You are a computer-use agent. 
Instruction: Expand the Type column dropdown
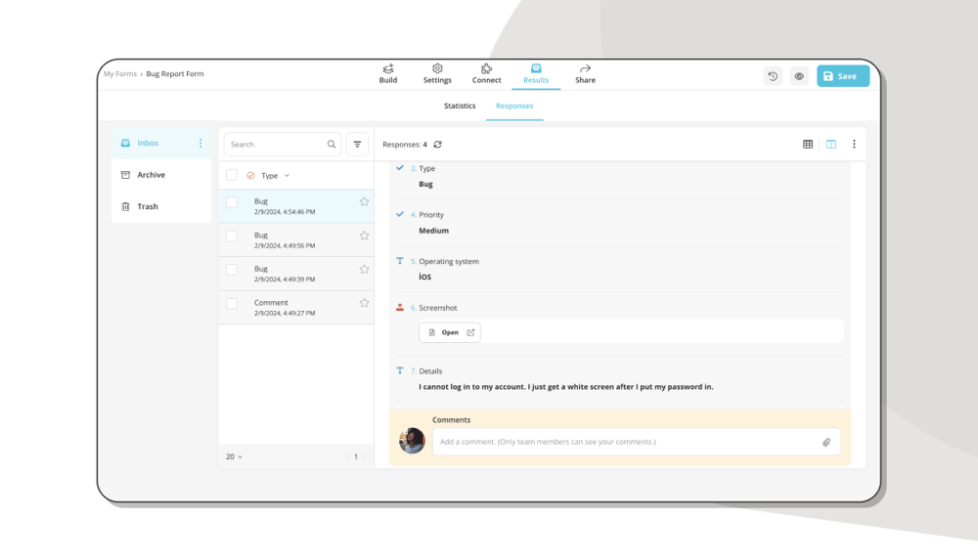click(x=287, y=176)
